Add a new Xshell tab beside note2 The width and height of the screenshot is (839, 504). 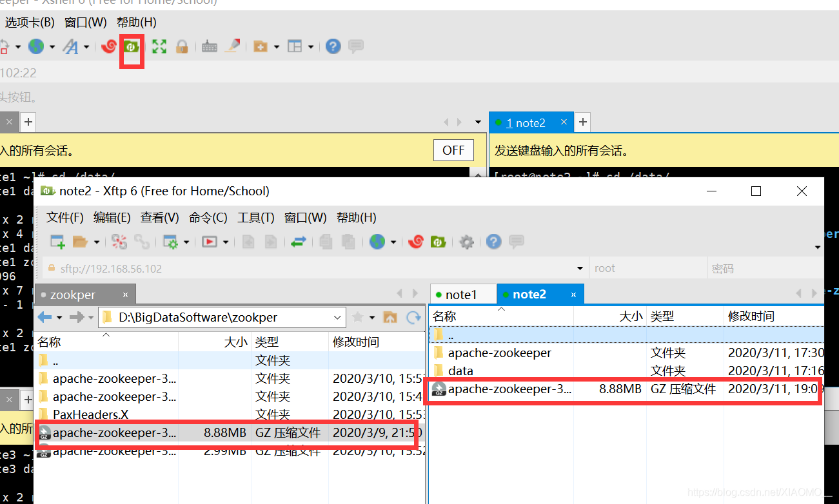582,121
